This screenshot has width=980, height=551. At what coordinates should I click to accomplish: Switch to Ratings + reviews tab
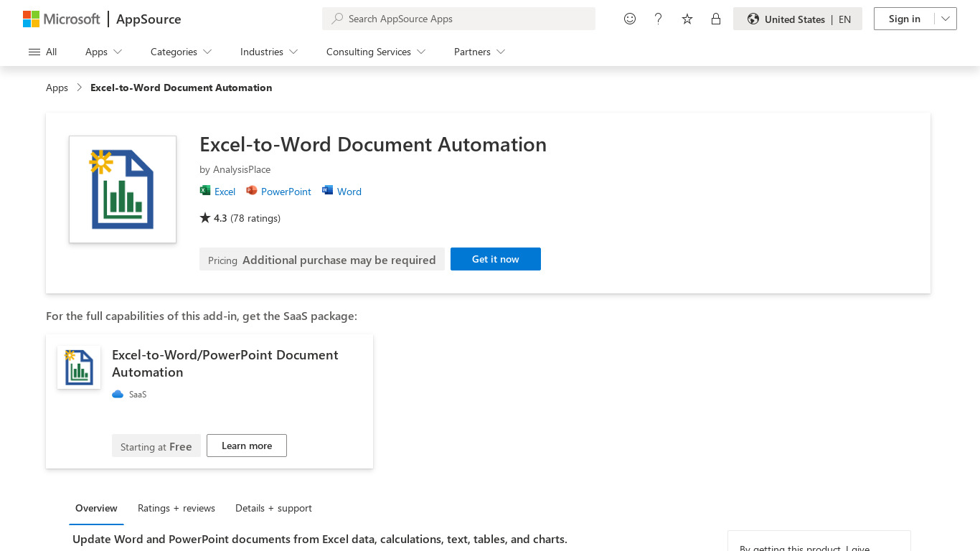click(176, 508)
